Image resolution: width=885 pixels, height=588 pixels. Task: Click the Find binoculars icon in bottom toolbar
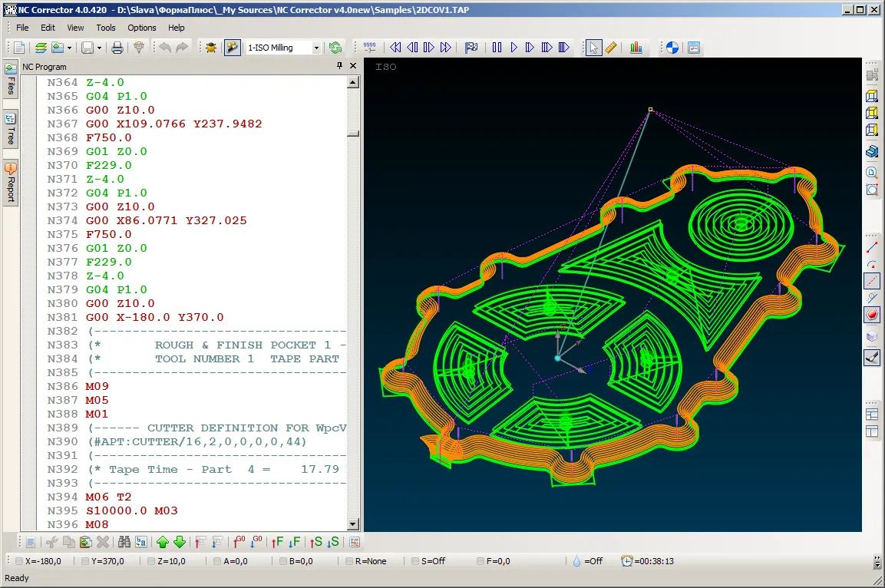(x=122, y=542)
